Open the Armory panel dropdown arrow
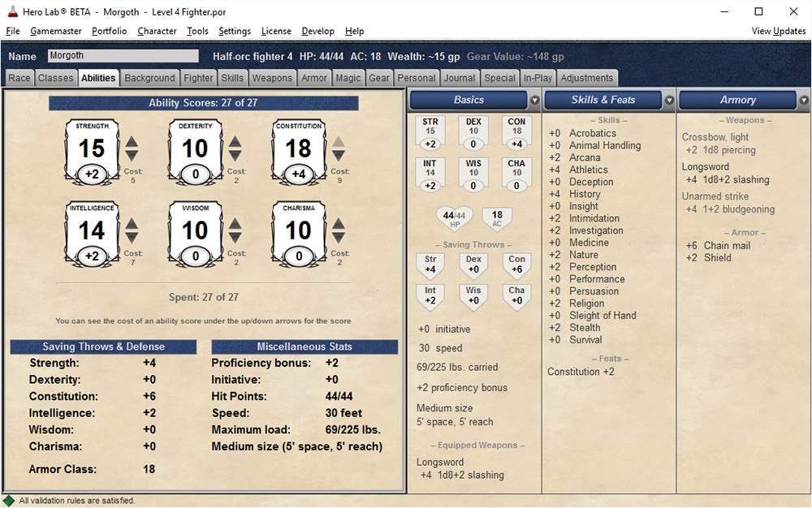This screenshot has width=812, height=508. pos(804,101)
